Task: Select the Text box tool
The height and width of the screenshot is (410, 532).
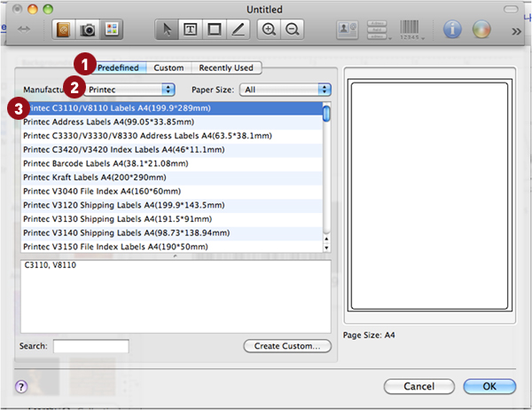Action: (191, 29)
